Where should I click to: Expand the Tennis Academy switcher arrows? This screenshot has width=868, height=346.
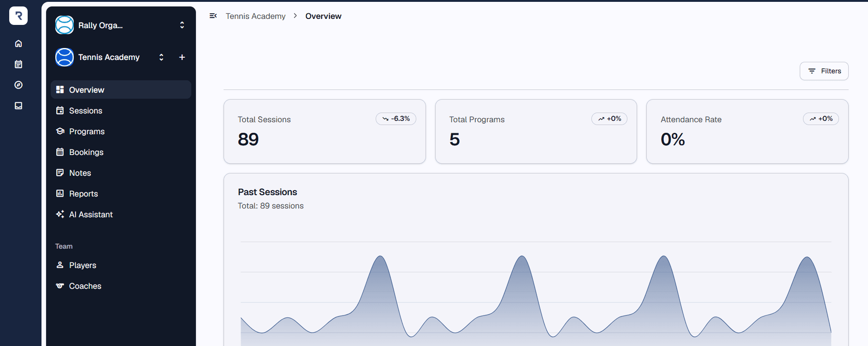[161, 57]
